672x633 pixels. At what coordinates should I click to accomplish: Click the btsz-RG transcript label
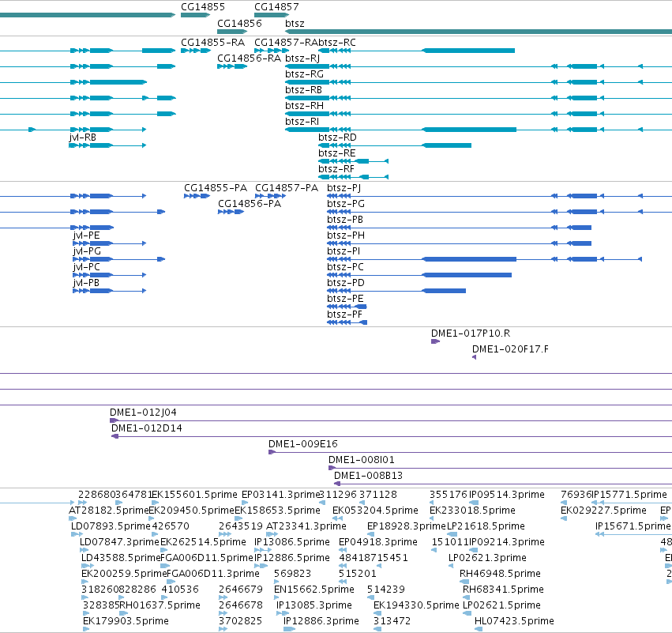tap(304, 74)
